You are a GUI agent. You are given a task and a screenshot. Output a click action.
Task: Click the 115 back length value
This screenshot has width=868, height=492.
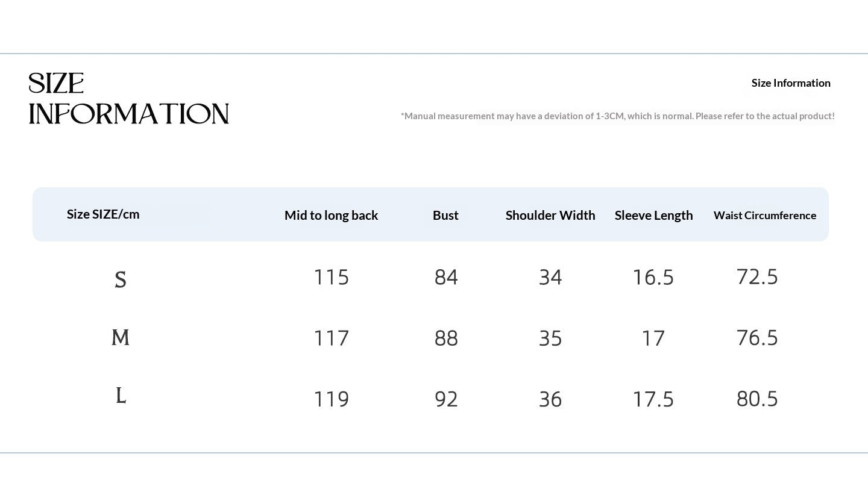tap(331, 277)
